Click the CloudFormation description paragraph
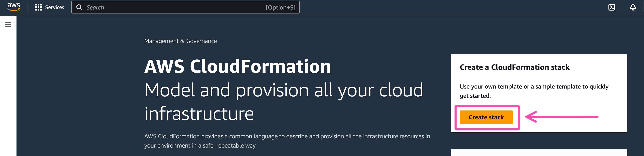The image size is (644, 156). [x=287, y=141]
